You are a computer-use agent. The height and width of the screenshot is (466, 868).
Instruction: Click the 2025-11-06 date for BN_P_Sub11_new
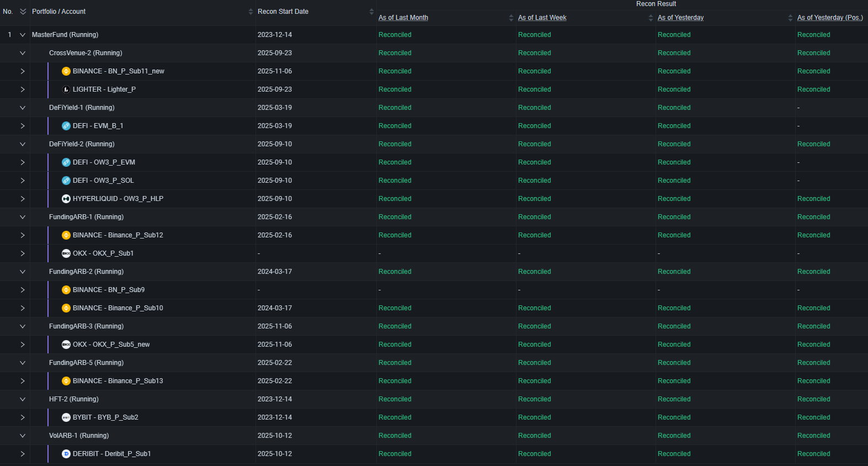click(x=275, y=71)
